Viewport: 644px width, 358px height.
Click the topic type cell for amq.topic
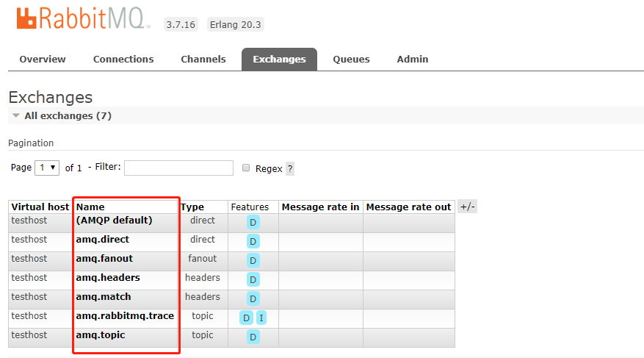(x=203, y=335)
